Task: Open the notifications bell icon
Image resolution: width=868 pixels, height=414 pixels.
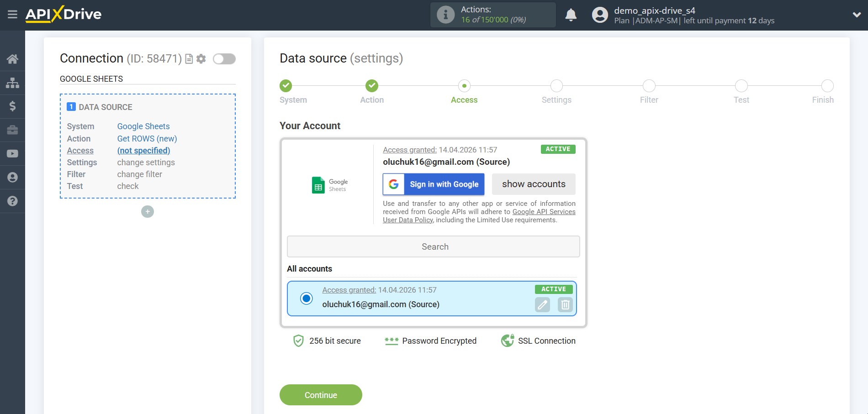Action: (x=571, y=15)
